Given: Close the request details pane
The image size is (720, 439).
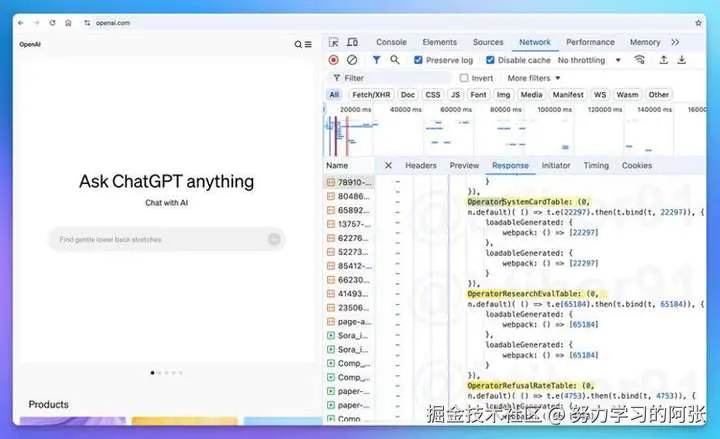Looking at the screenshot, I should tap(388, 165).
